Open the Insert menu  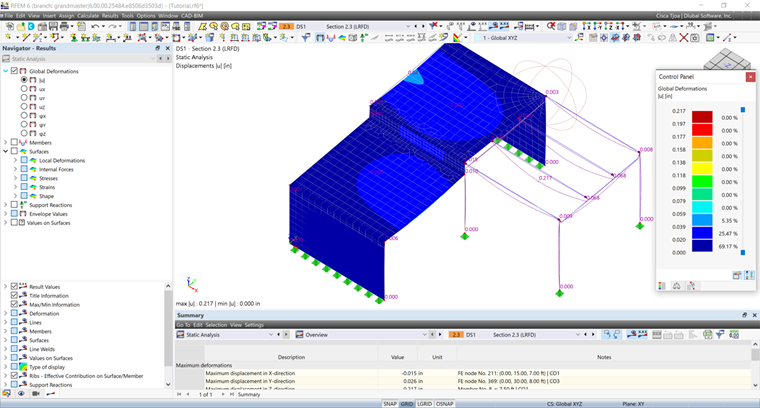(49, 16)
